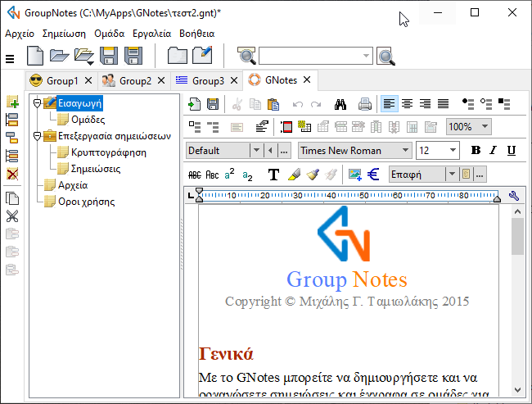The height and width of the screenshot is (404, 532).
Task: Click the binoculars find icon
Action: point(340,104)
